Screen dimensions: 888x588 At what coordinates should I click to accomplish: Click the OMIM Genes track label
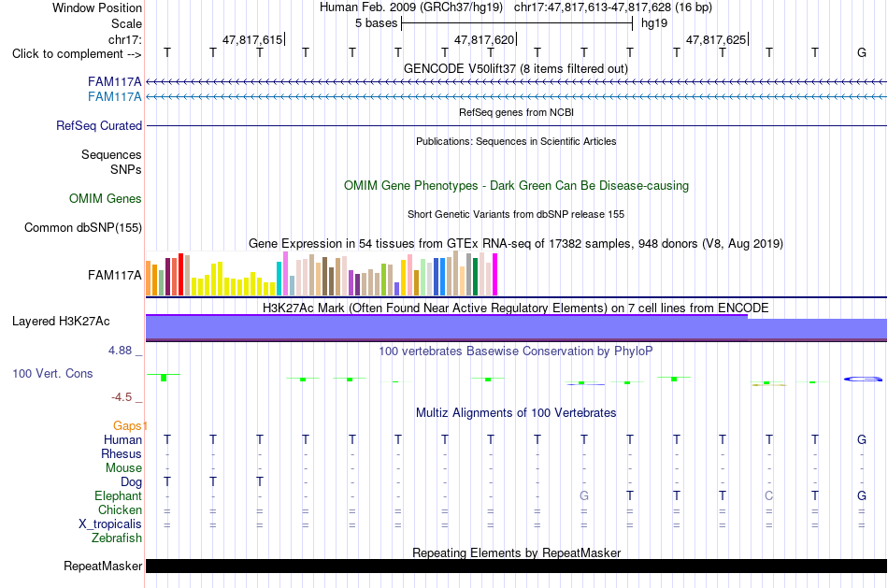click(105, 199)
